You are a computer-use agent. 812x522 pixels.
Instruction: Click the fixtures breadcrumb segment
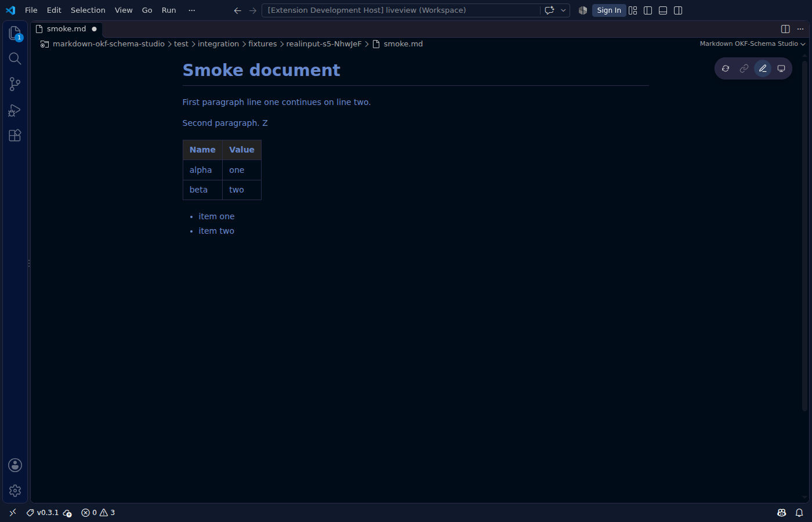pyautogui.click(x=263, y=44)
